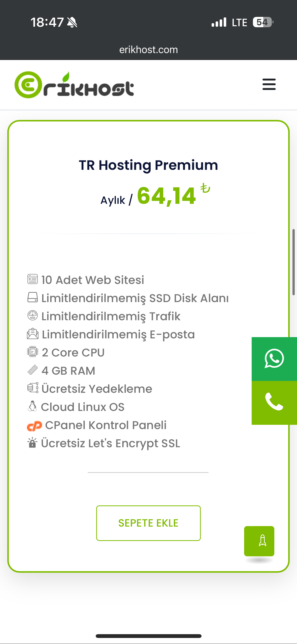This screenshot has width=297, height=644.
Task: Click the RAM stick icon
Action: (32, 370)
